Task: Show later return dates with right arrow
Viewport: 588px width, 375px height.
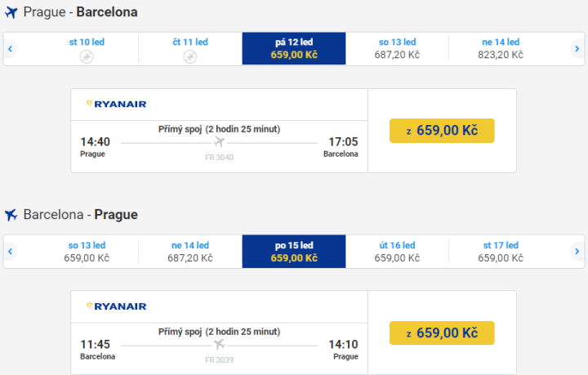Action: point(577,252)
